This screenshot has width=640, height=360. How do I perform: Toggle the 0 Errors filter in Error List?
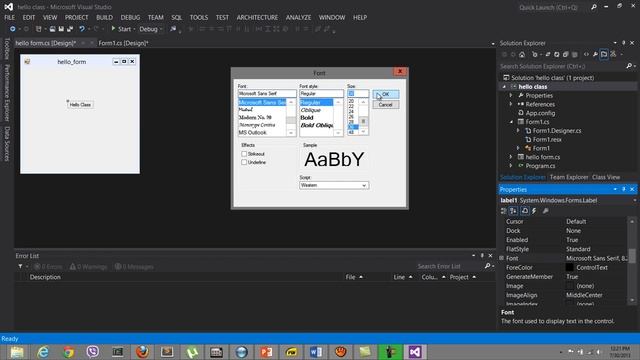(x=48, y=267)
